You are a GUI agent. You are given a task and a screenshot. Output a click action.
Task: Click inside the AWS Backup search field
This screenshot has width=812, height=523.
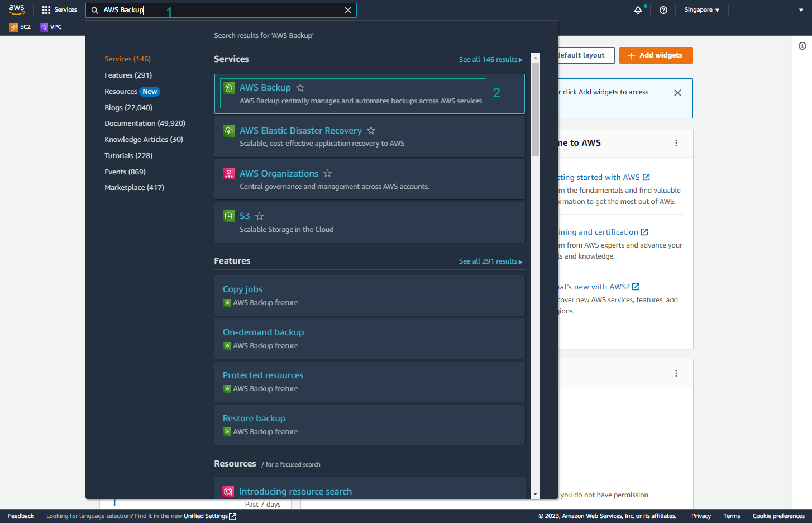tap(221, 10)
